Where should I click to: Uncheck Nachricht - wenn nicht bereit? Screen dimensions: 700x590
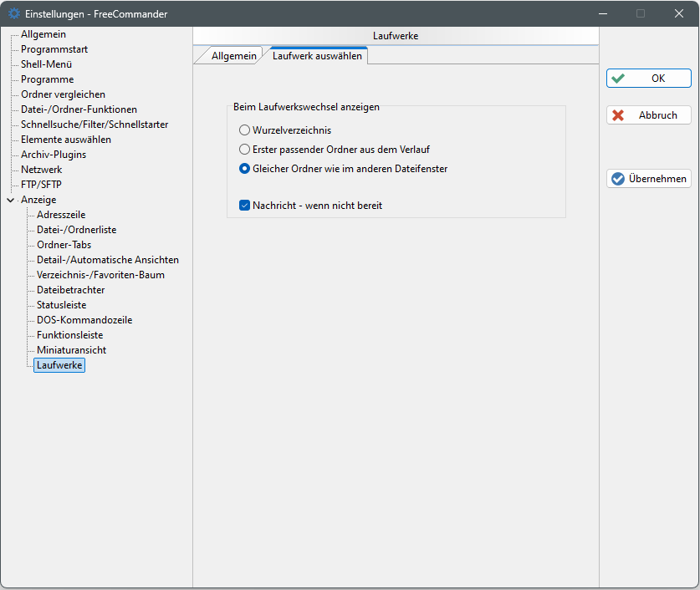(x=245, y=206)
